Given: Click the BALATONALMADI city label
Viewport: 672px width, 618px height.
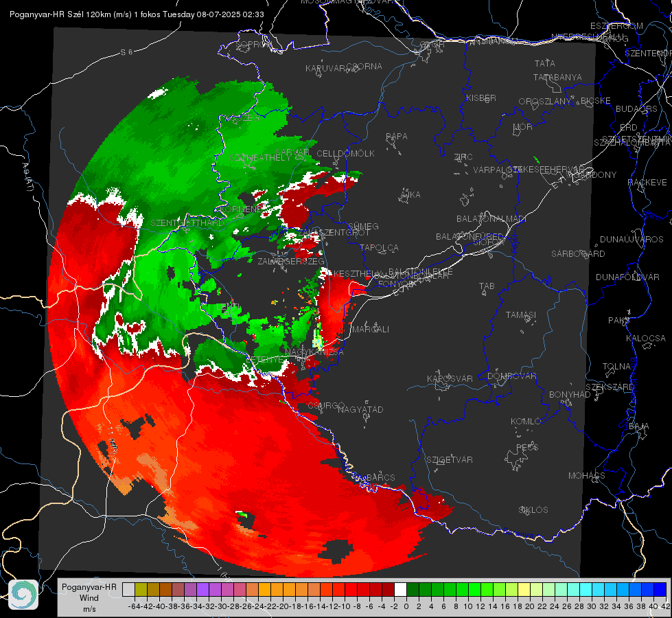Looking at the screenshot, I should (x=491, y=219).
